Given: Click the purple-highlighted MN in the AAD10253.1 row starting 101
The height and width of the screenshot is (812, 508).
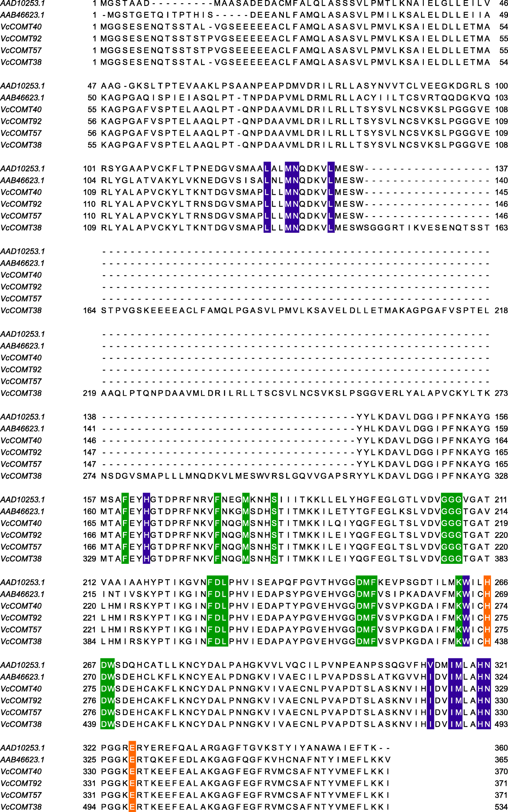Looking at the screenshot, I should pyautogui.click(x=292, y=169).
